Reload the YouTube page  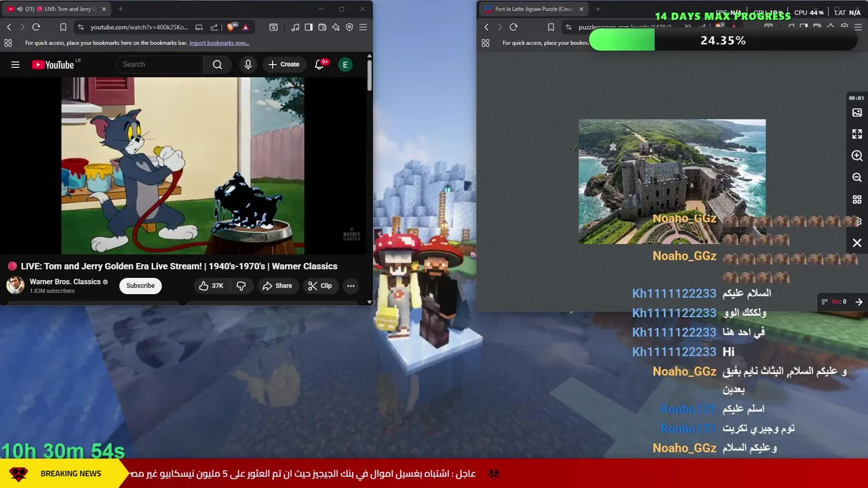click(x=36, y=27)
